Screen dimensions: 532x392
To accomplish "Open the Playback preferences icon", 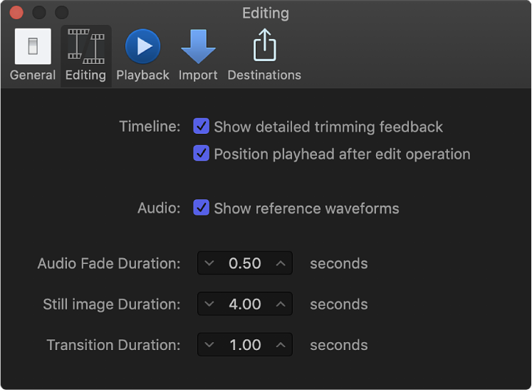I will tap(143, 47).
